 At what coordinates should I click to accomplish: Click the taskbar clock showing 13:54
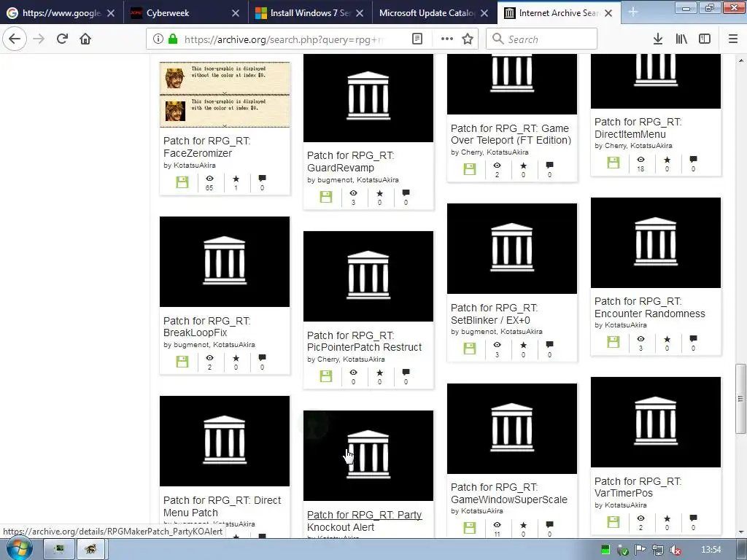[x=711, y=550]
